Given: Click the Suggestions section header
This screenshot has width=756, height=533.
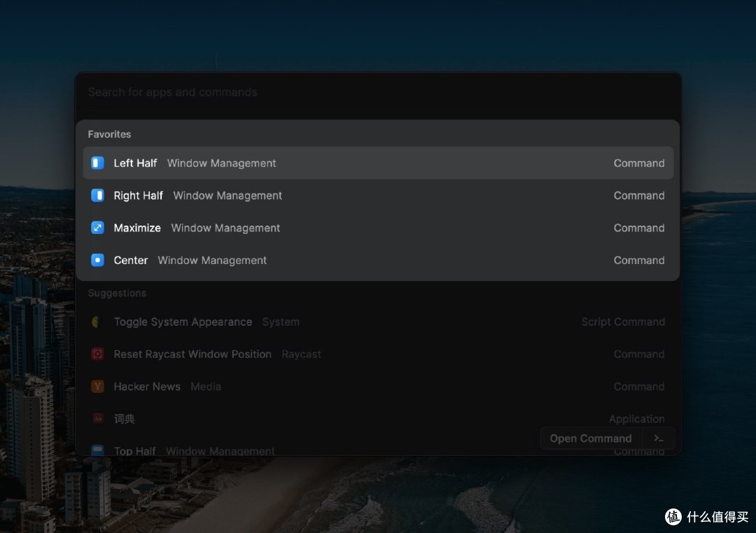Looking at the screenshot, I should coord(117,293).
